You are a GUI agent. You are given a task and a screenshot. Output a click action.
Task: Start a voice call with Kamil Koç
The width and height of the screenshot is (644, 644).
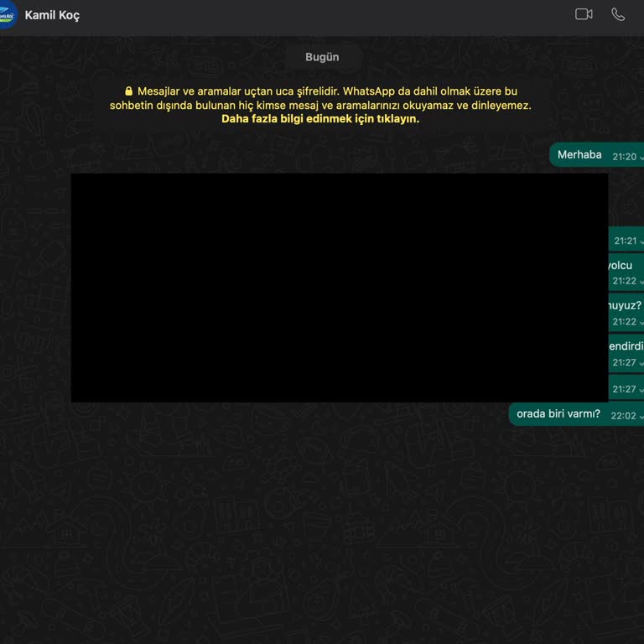(x=618, y=14)
